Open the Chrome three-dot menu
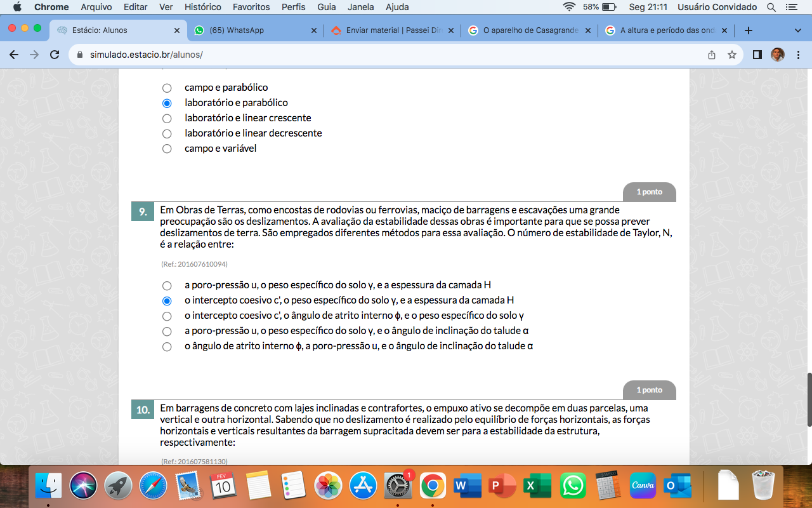Image resolution: width=812 pixels, height=508 pixels. pyautogui.click(x=798, y=55)
